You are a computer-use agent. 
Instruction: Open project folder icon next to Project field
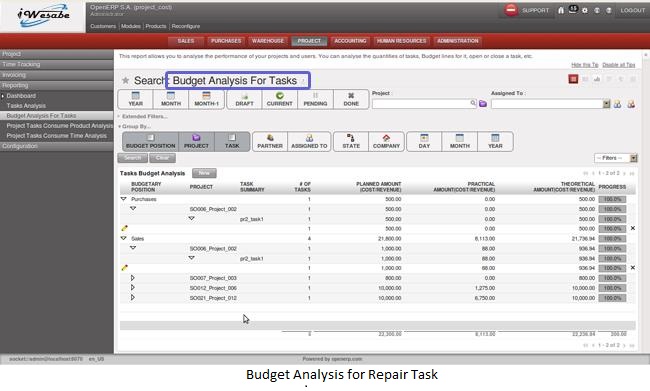tap(483, 104)
